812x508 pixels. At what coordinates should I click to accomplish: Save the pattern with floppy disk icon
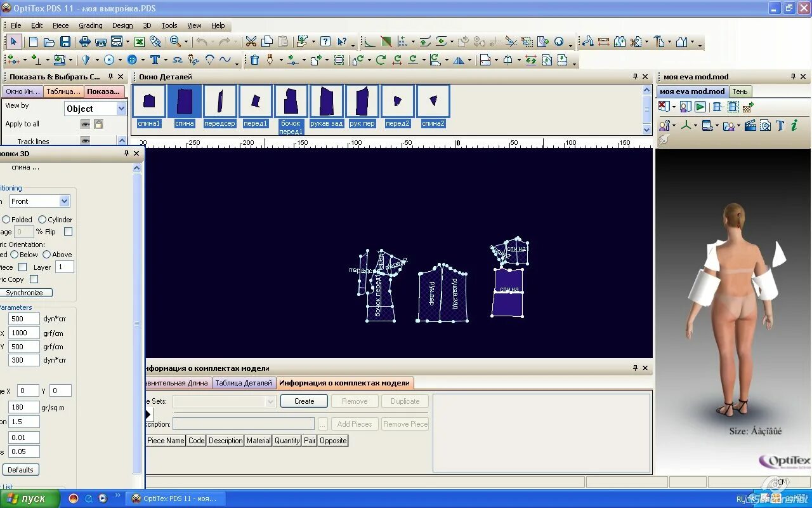(x=65, y=42)
